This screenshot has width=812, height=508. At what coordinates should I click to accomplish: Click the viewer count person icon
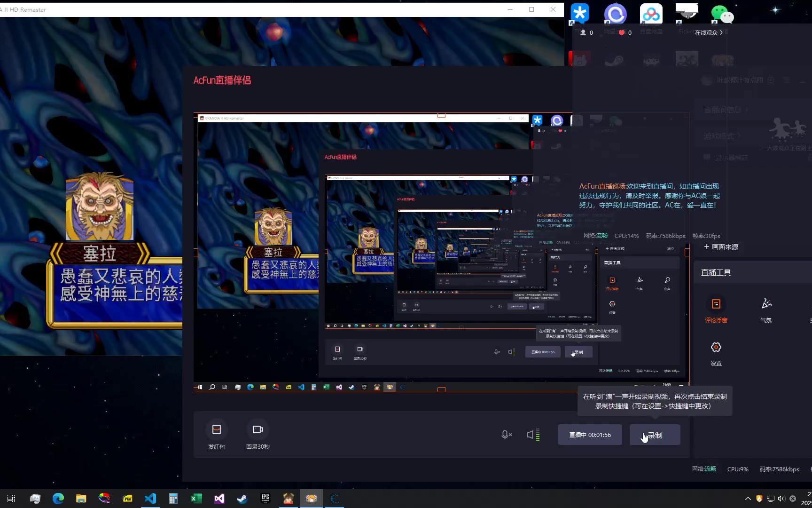583,32
